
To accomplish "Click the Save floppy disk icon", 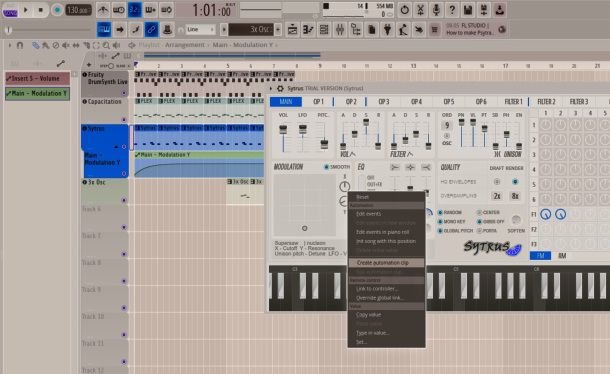I will (468, 10).
